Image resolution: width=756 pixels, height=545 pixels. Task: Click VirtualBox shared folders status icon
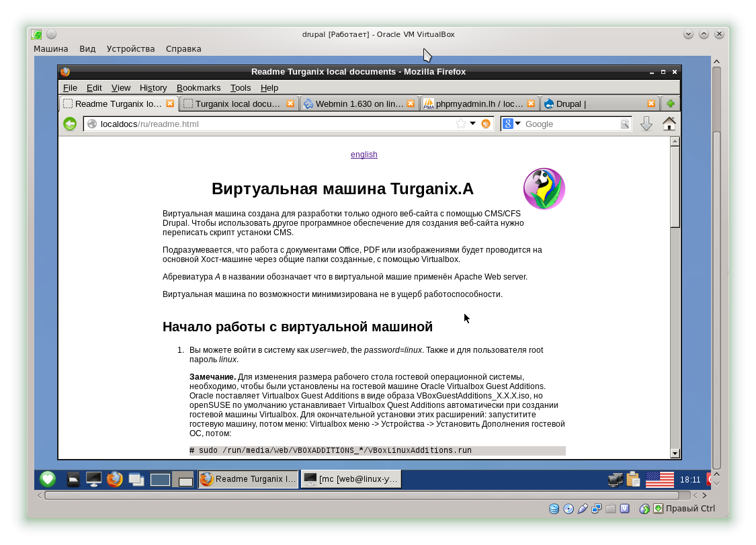click(x=611, y=508)
